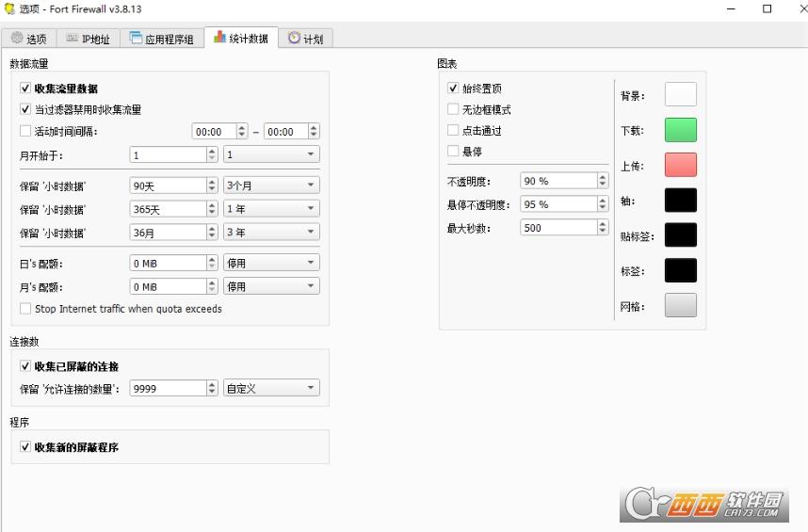The height and width of the screenshot is (532, 808).
Task: Click the 365天 retention field
Action: pos(168,209)
